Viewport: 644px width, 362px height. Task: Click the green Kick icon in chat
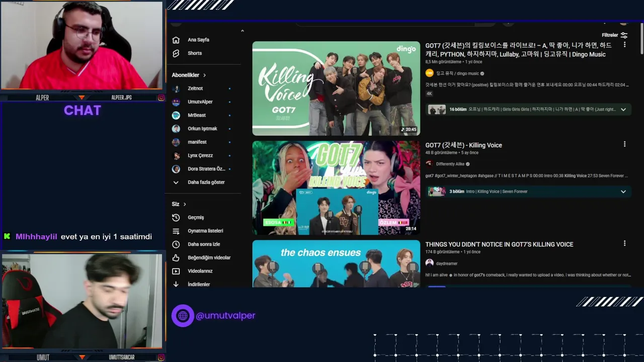(7, 236)
